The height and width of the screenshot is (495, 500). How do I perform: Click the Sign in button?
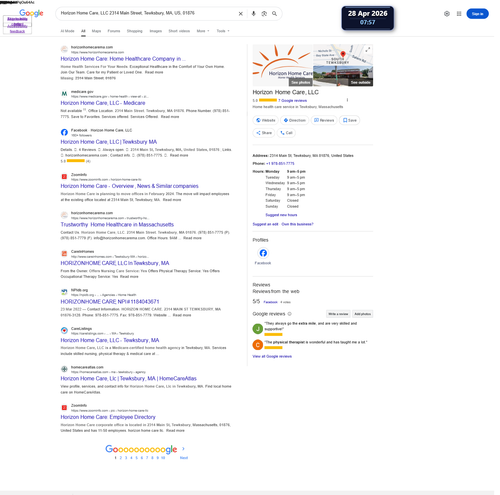(477, 14)
